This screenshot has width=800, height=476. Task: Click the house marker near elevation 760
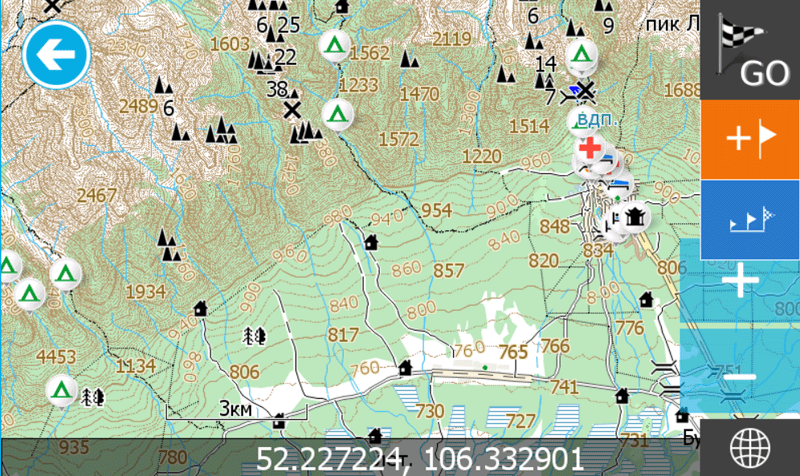[x=405, y=367]
